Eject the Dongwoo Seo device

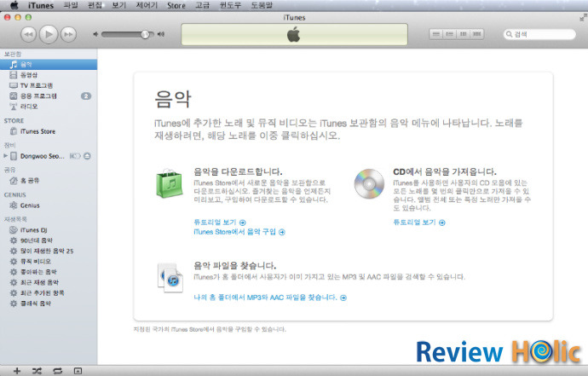pyautogui.click(x=87, y=156)
